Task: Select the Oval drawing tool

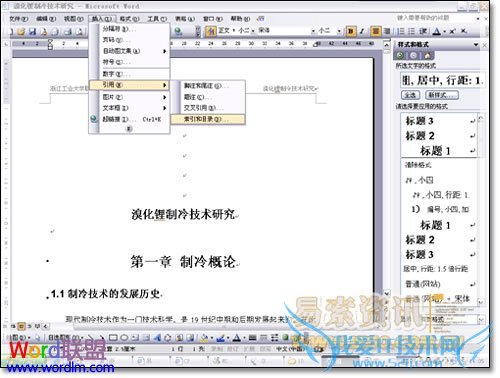Action: point(124,338)
